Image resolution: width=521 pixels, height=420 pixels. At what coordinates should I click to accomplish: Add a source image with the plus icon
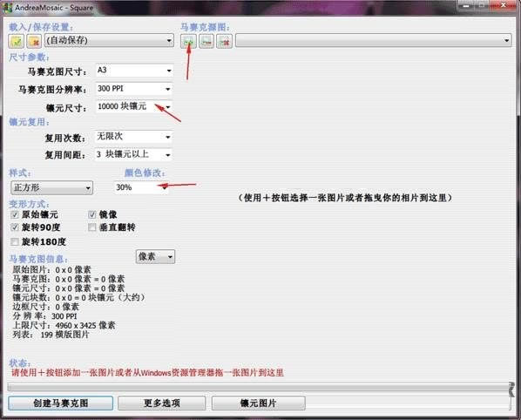188,41
